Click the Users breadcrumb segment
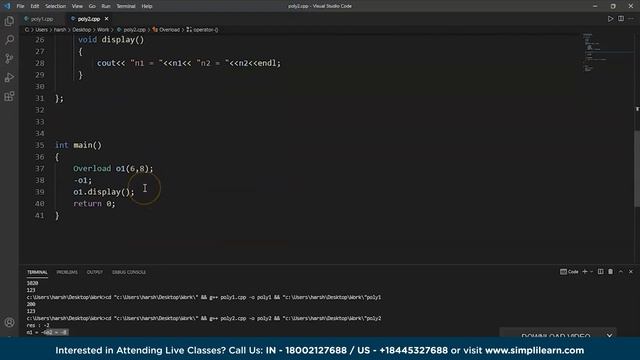Image resolution: width=640 pixels, height=360 pixels. [x=42, y=30]
